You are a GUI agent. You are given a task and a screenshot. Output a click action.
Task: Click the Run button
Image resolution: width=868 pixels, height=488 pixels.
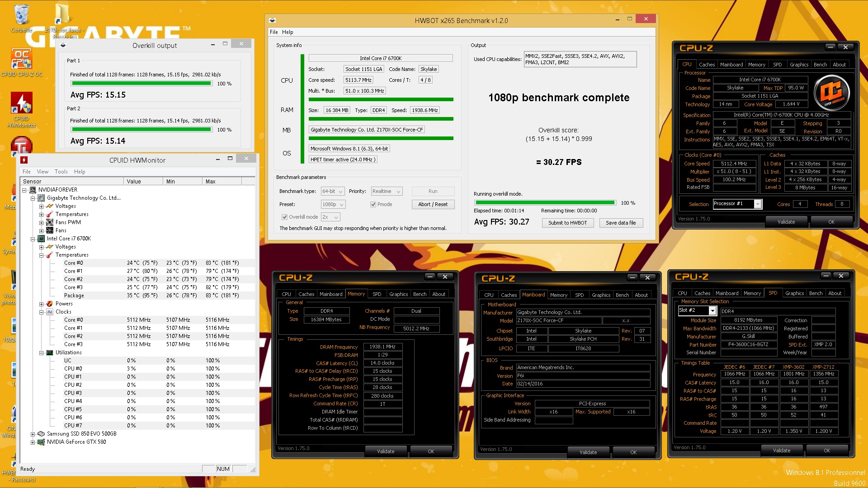tap(433, 192)
